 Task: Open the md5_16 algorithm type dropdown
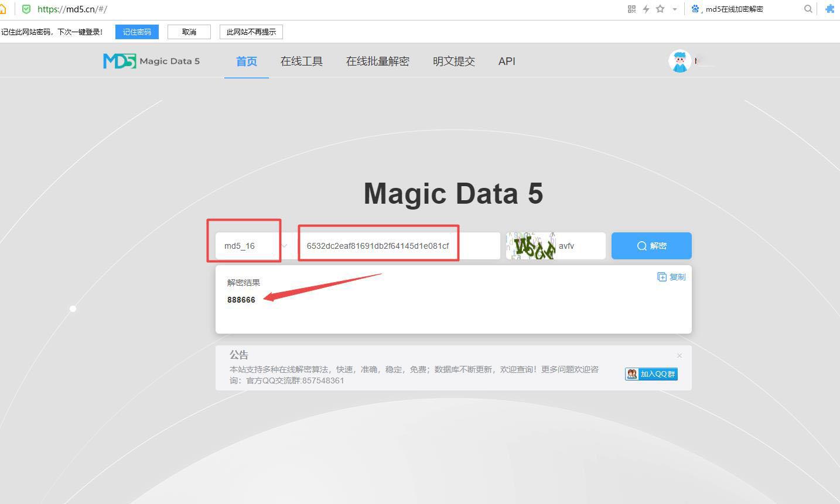pyautogui.click(x=254, y=246)
